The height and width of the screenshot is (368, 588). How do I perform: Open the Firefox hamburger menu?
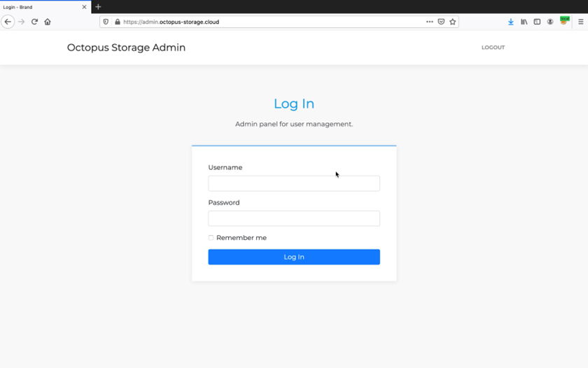580,22
